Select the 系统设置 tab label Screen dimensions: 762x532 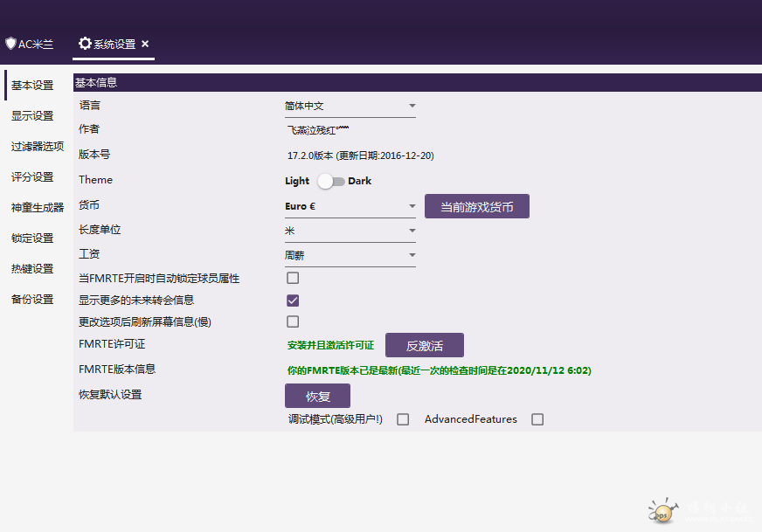point(114,45)
